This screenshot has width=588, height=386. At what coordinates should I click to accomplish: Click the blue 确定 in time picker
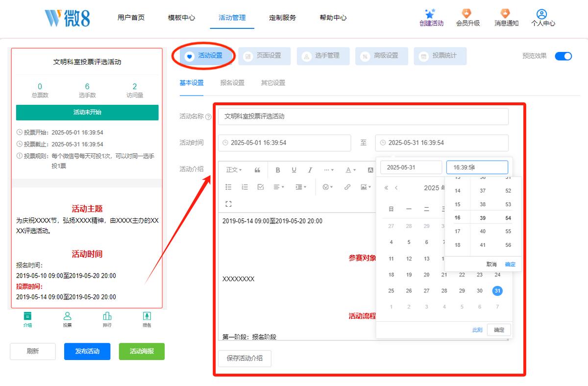coord(510,264)
